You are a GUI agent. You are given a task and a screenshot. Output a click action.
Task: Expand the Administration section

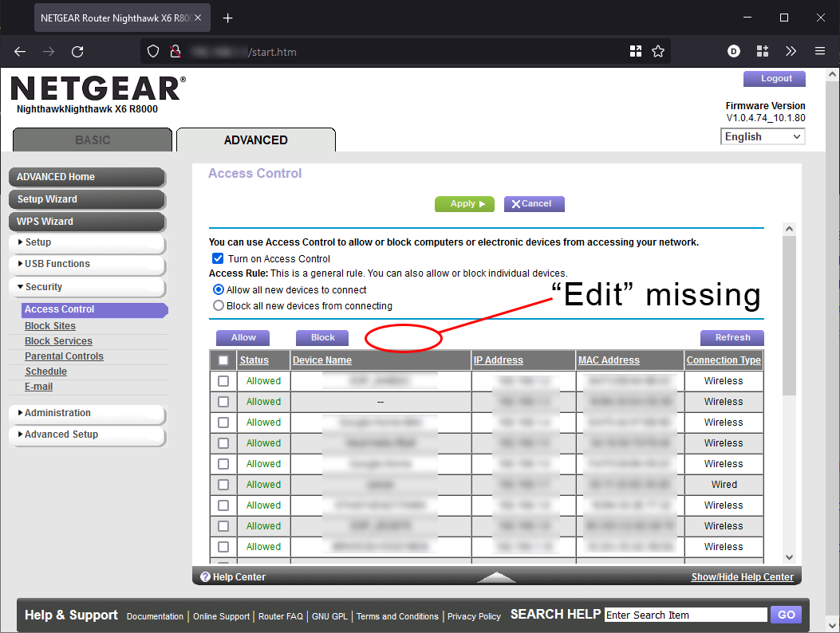56,413
